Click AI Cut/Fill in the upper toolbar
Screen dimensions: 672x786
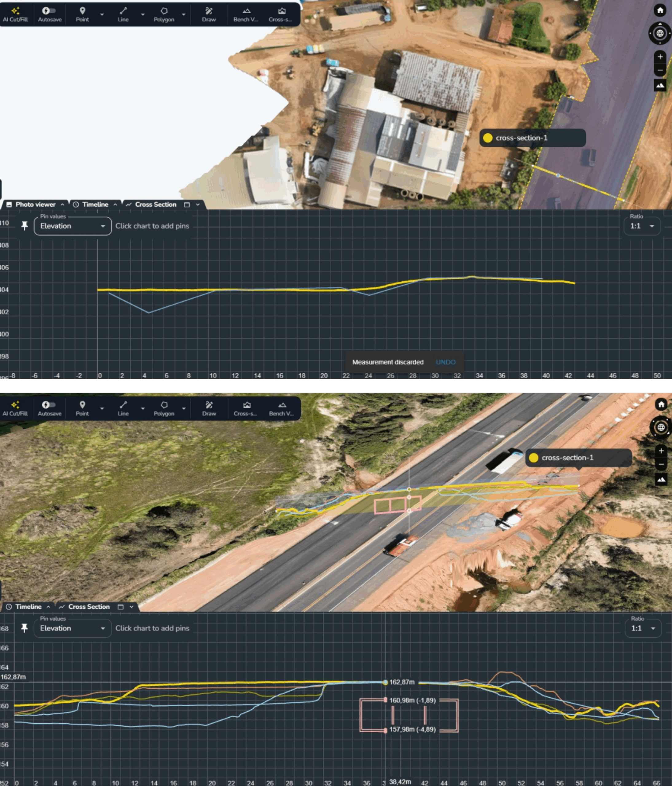coord(15,14)
